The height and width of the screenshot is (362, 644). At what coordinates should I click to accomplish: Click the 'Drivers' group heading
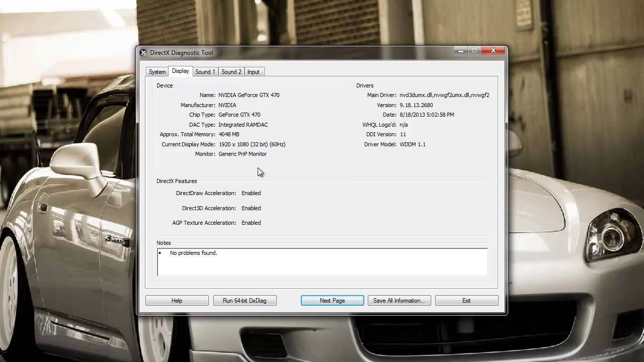[365, 85]
